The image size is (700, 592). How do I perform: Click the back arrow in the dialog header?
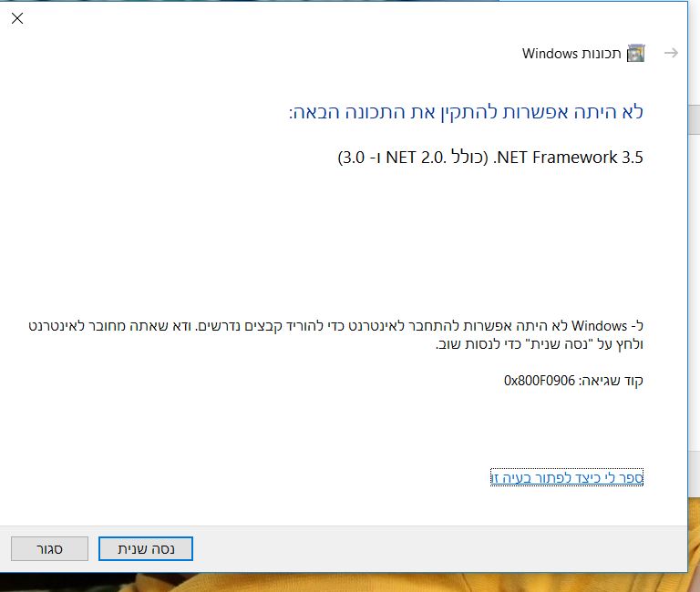[x=671, y=53]
